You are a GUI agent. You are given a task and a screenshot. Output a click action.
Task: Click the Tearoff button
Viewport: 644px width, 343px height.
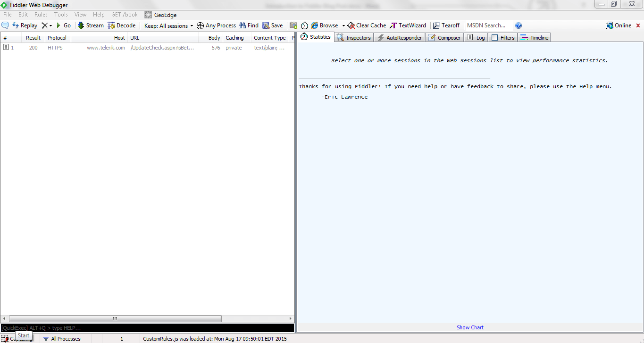coord(446,25)
